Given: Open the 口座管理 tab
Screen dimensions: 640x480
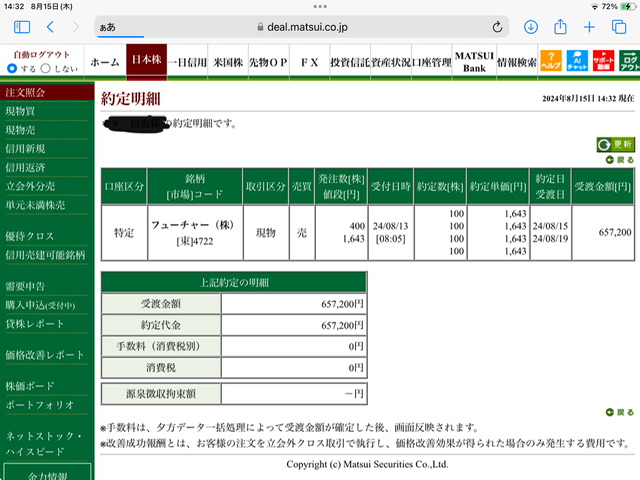Looking at the screenshot, I should [x=431, y=62].
